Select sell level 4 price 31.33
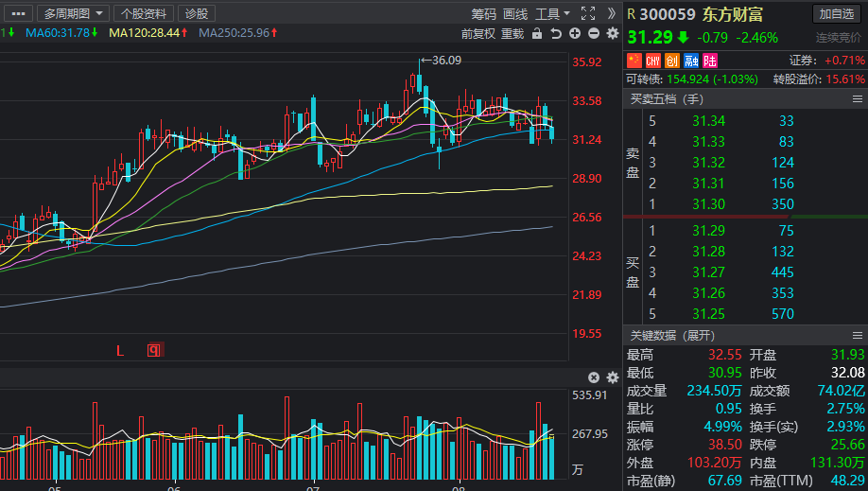Image resolution: width=868 pixels, height=491 pixels. tap(708, 142)
